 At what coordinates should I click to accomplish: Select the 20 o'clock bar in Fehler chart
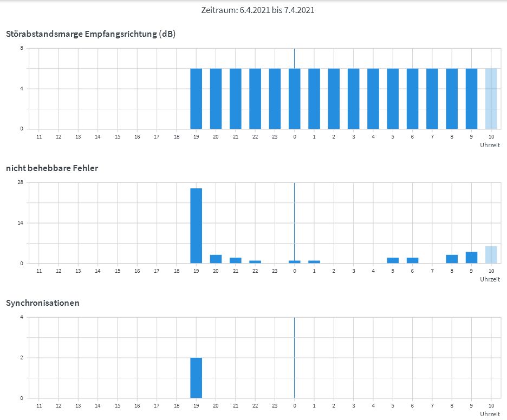(x=216, y=259)
